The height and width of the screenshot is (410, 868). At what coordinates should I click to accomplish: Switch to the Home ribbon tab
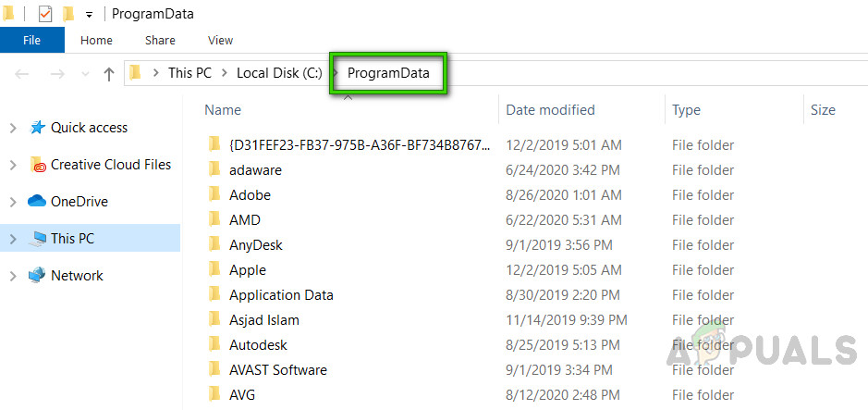point(96,40)
